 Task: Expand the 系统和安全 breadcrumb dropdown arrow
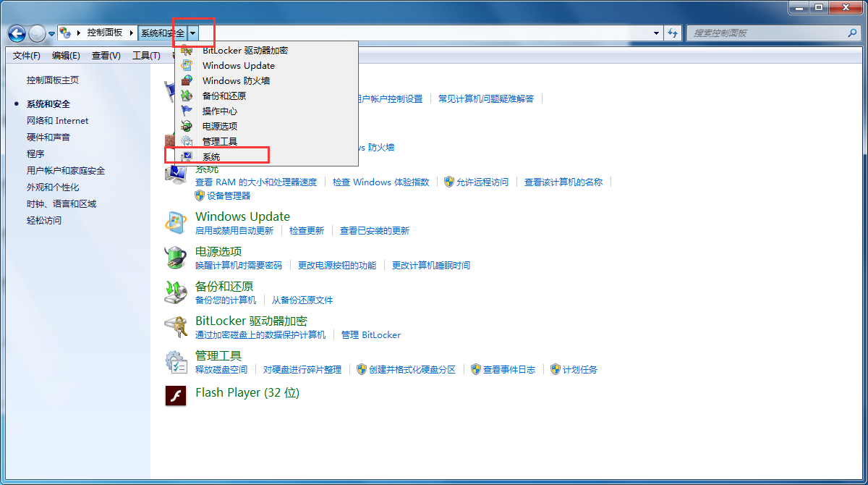193,33
